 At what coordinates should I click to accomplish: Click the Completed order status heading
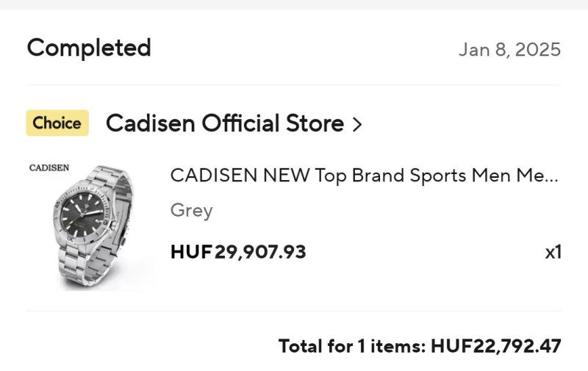(x=89, y=48)
